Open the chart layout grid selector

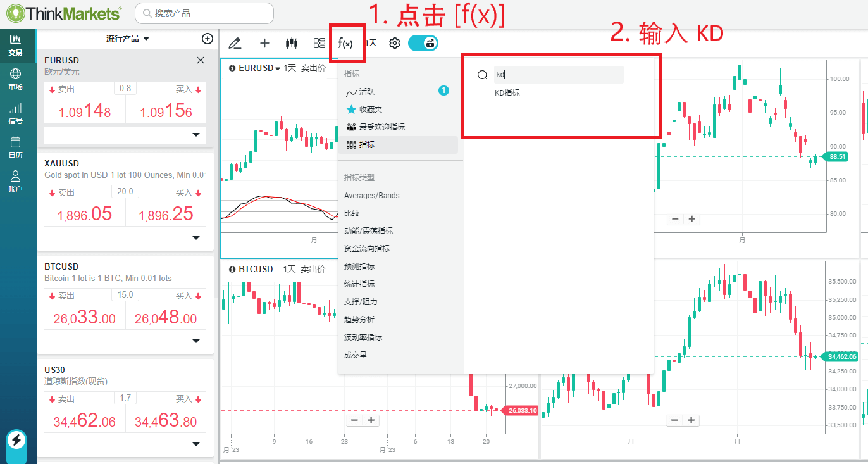(x=319, y=43)
